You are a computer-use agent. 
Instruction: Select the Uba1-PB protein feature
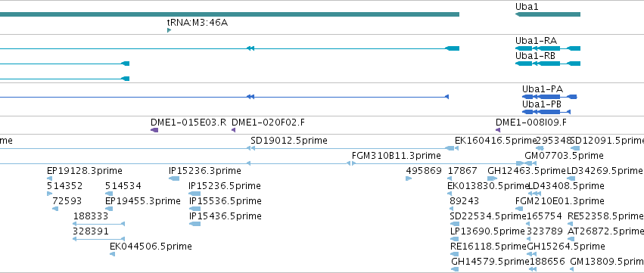[546, 112]
